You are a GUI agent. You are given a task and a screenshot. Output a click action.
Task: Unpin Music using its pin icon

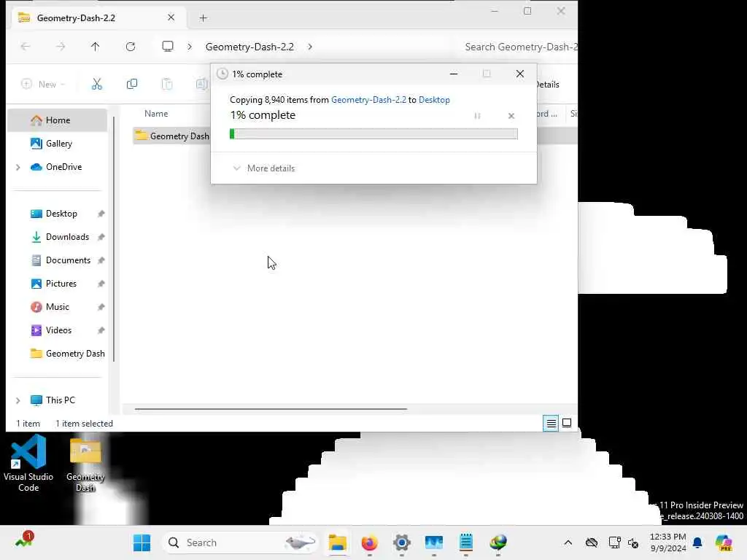pos(101,307)
